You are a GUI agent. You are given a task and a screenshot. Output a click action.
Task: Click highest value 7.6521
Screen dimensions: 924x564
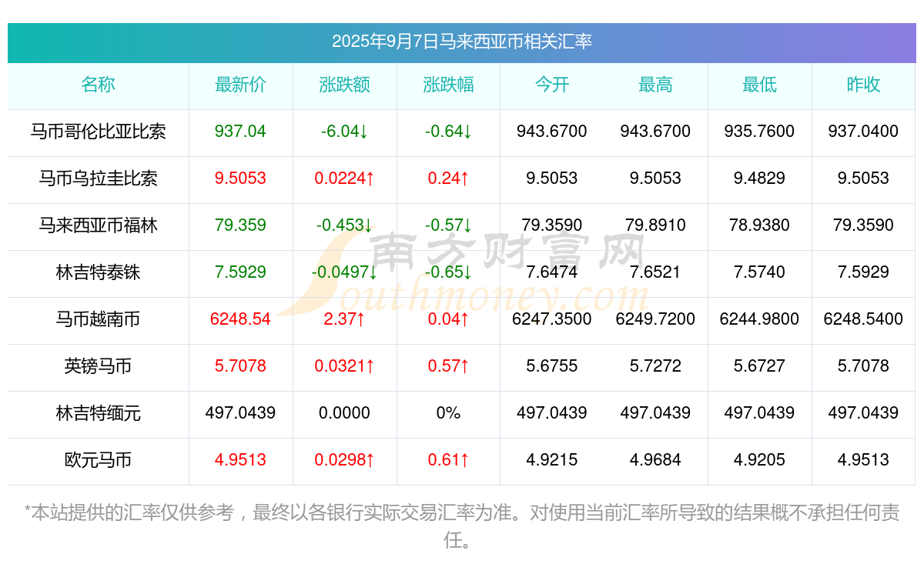[x=655, y=272]
